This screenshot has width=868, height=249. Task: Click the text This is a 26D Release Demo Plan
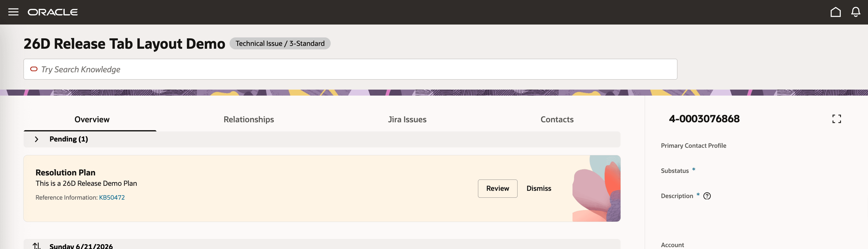(x=86, y=183)
